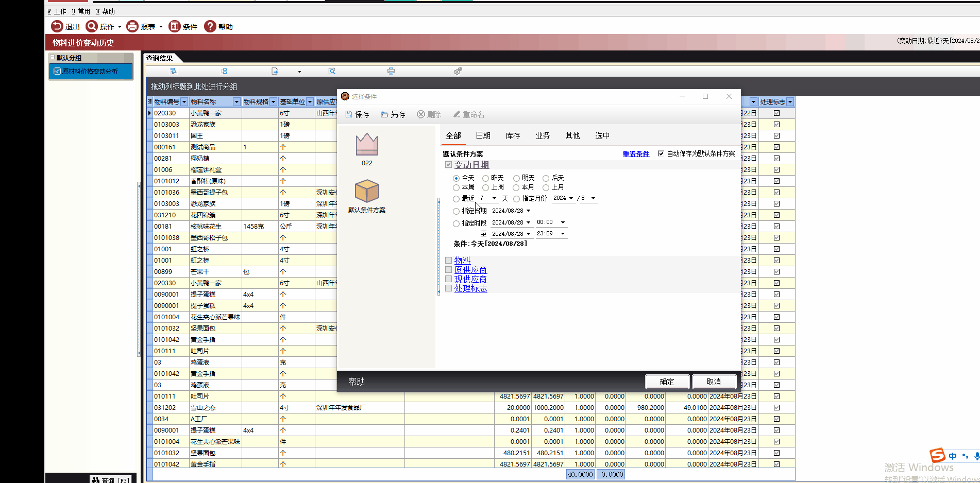Select the 昨天 radio button
The image size is (980, 483).
485,178
